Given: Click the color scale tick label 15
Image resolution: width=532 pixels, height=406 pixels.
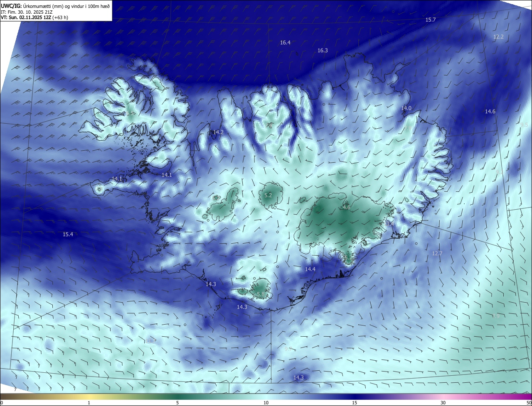Looking at the screenshot, I should 355,403.
